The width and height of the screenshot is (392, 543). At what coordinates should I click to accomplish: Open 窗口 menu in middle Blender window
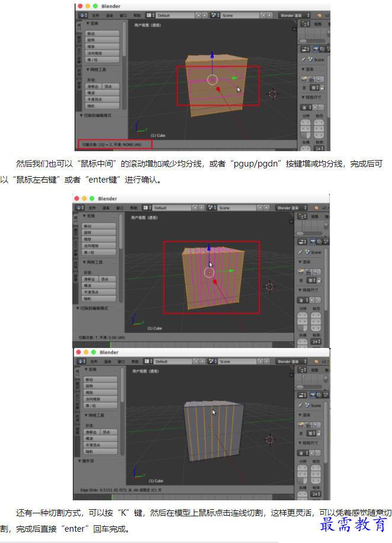point(120,208)
